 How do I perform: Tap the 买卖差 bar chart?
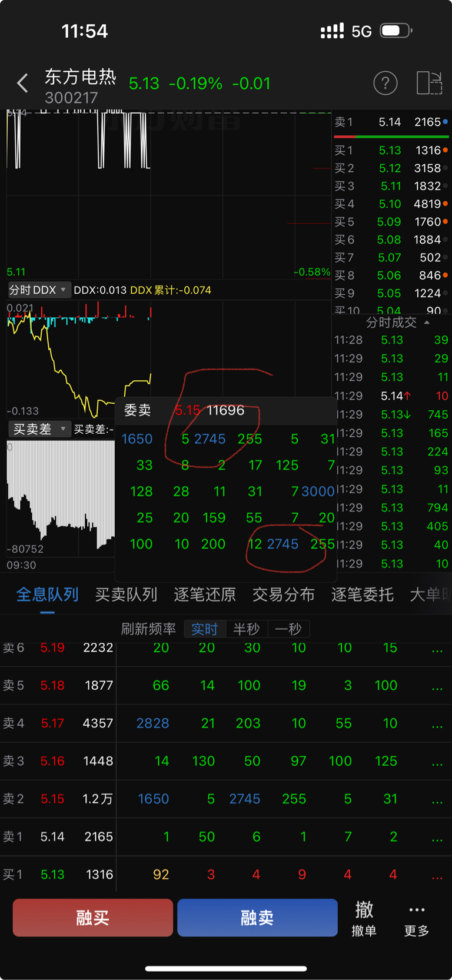point(61,497)
